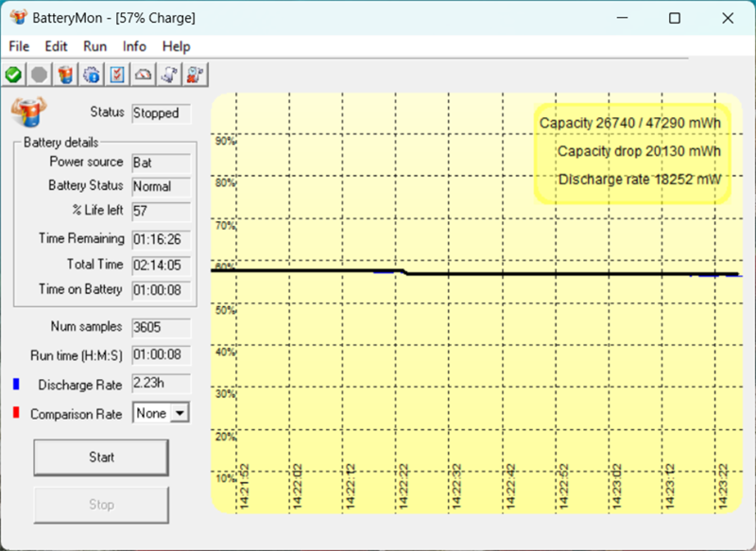
Task: Click the Start button
Action: tap(101, 457)
